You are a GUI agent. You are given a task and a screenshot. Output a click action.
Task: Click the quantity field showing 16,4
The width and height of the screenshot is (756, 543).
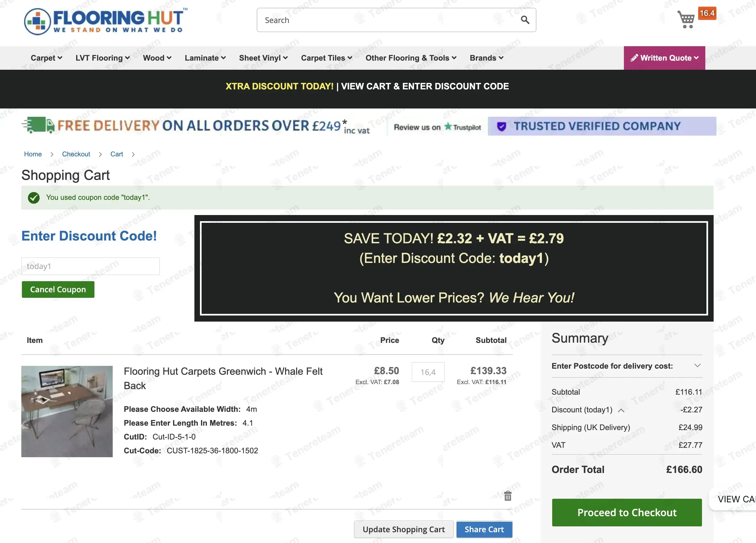[428, 372]
